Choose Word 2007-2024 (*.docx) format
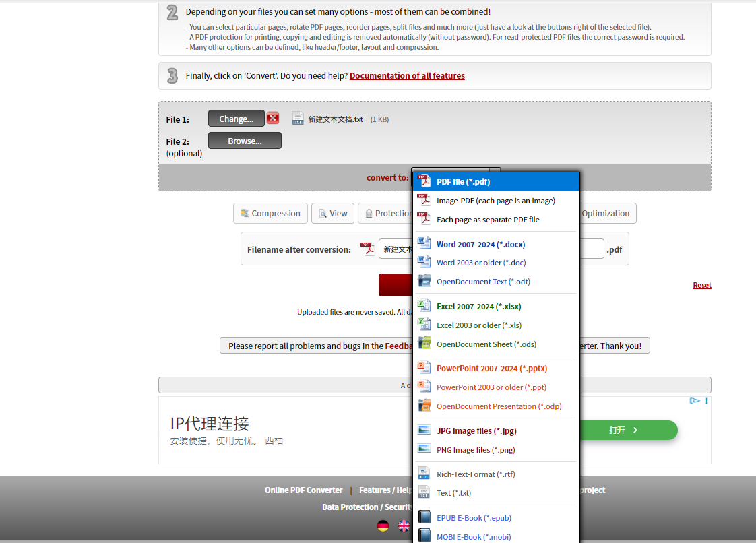 [480, 245]
